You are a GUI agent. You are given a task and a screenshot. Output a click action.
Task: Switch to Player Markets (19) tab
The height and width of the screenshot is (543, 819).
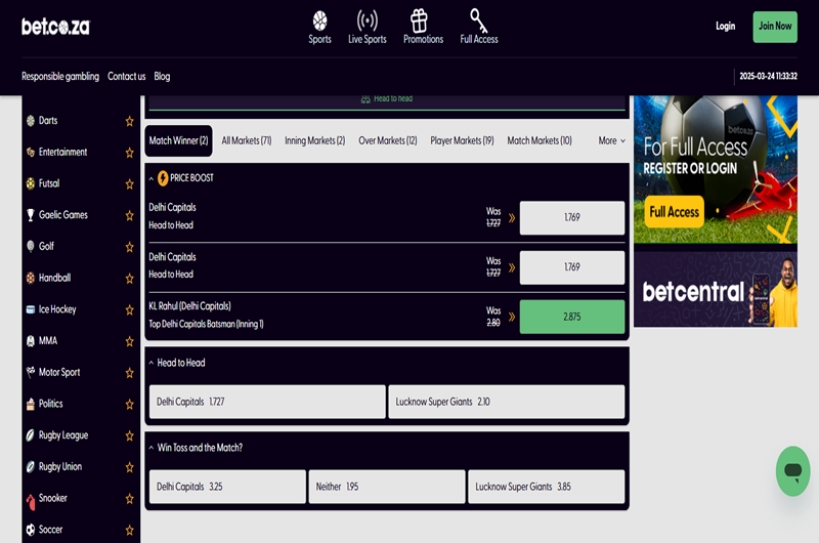point(462,140)
